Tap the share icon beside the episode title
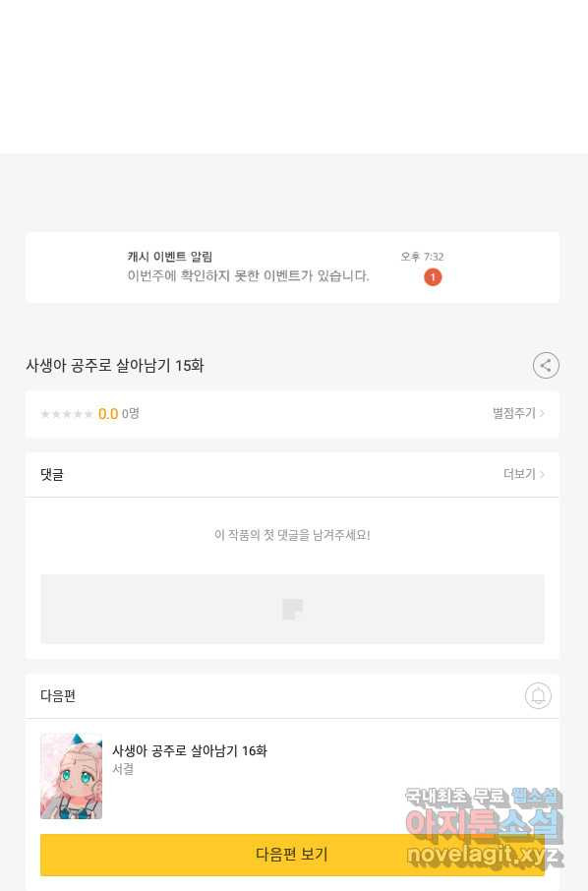 pos(546,366)
